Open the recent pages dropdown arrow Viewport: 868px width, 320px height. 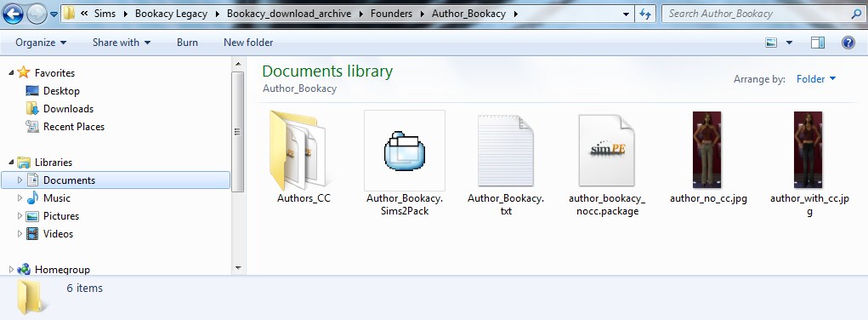[54, 14]
